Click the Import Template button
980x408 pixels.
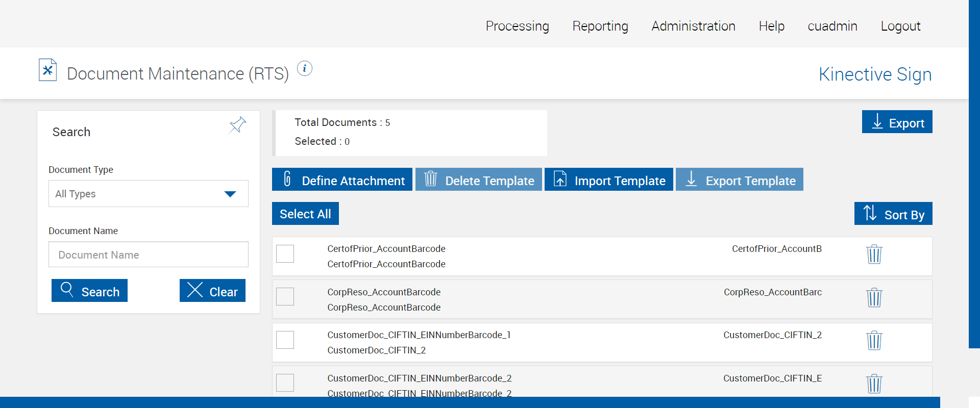click(608, 180)
